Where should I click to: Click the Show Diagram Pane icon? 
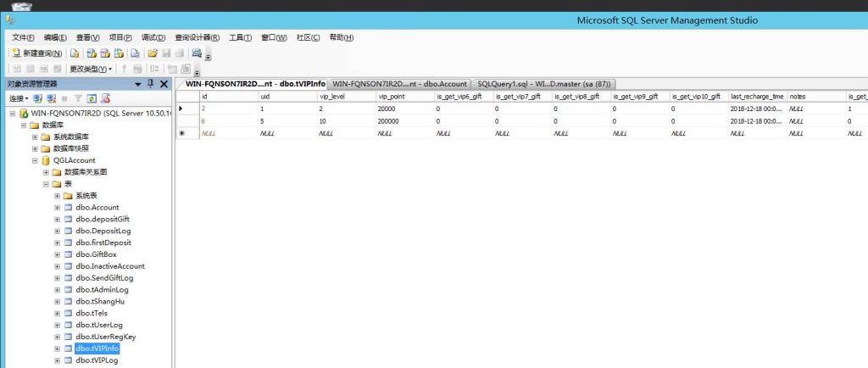click(x=17, y=69)
